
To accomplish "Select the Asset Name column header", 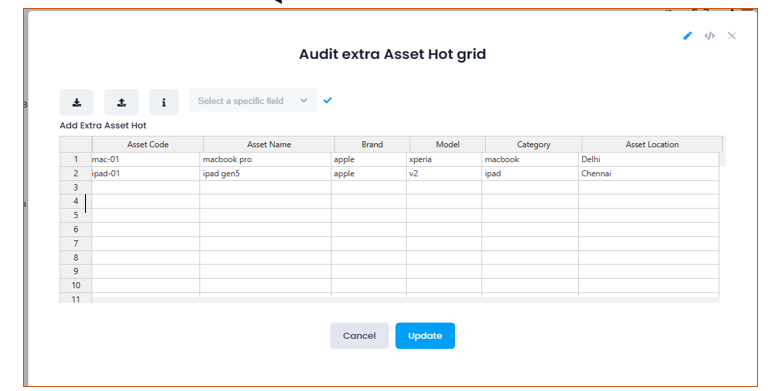I will (x=269, y=144).
